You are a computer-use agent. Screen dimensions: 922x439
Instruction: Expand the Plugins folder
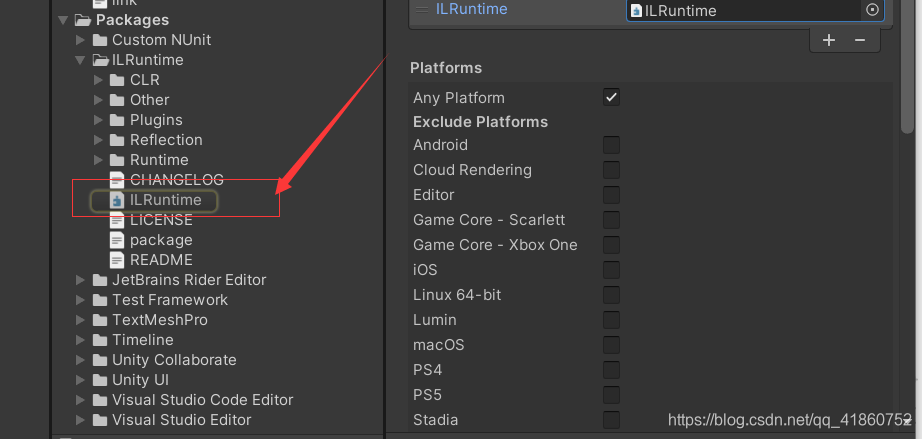tap(98, 120)
